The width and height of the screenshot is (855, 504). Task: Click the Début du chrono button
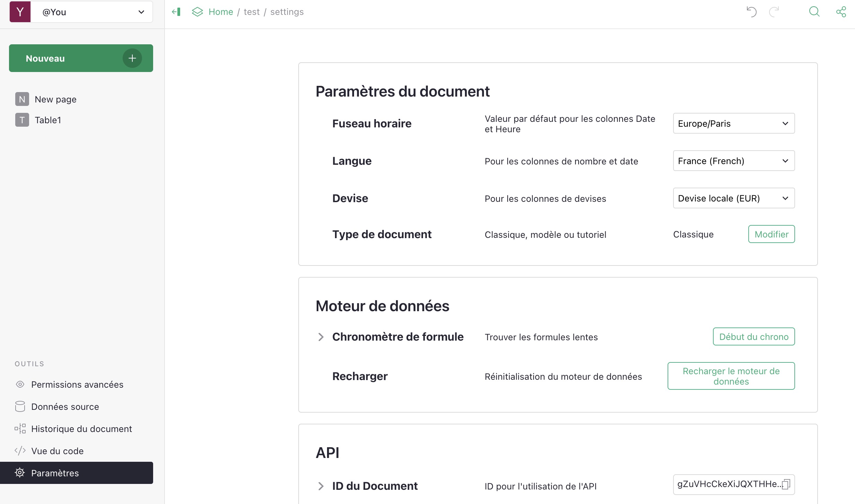coord(753,337)
